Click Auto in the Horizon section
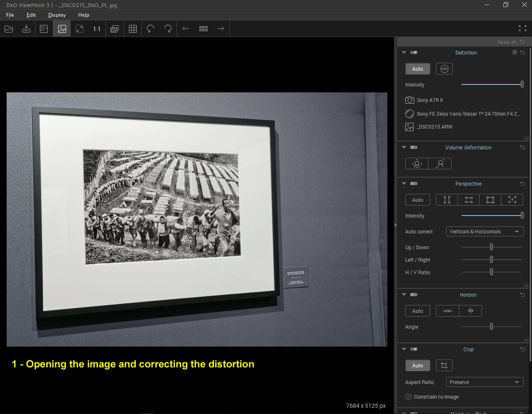This screenshot has width=532, height=414. [x=418, y=311]
